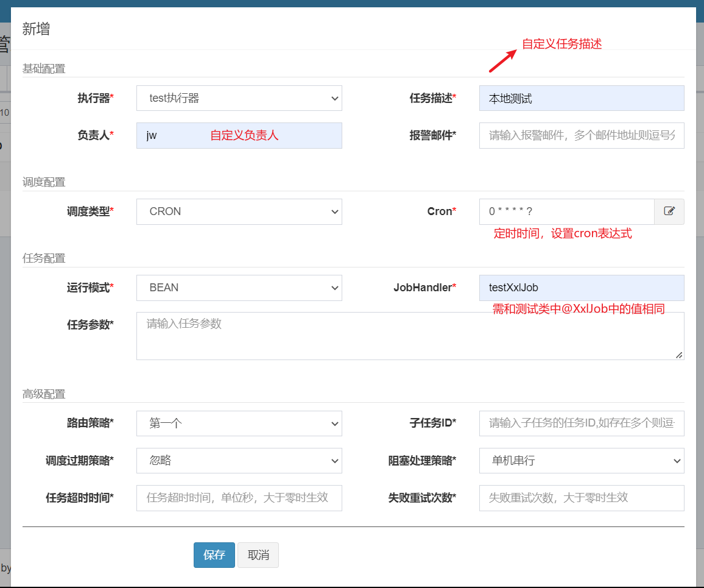The height and width of the screenshot is (588, 704).
Task: Click the 调度类型 field label
Action: pos(90,211)
